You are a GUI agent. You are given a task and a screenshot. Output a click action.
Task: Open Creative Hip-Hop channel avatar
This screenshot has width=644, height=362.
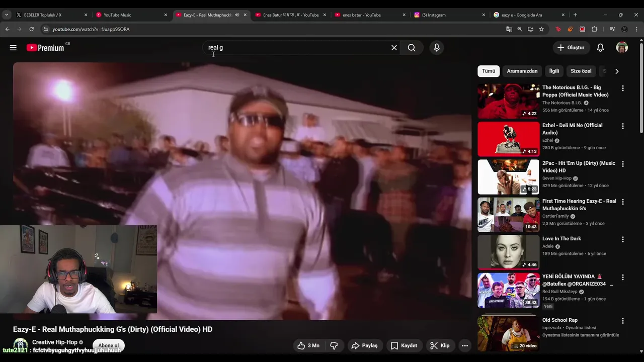point(20,346)
